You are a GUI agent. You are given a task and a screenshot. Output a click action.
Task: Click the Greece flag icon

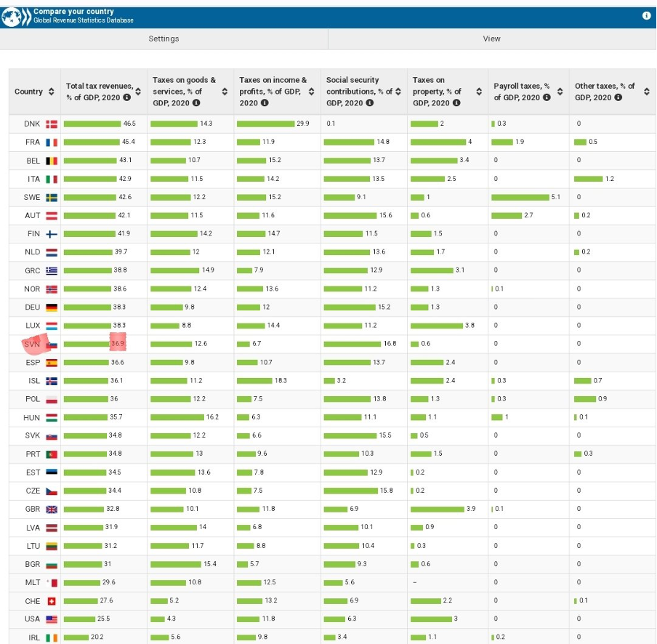(x=52, y=270)
